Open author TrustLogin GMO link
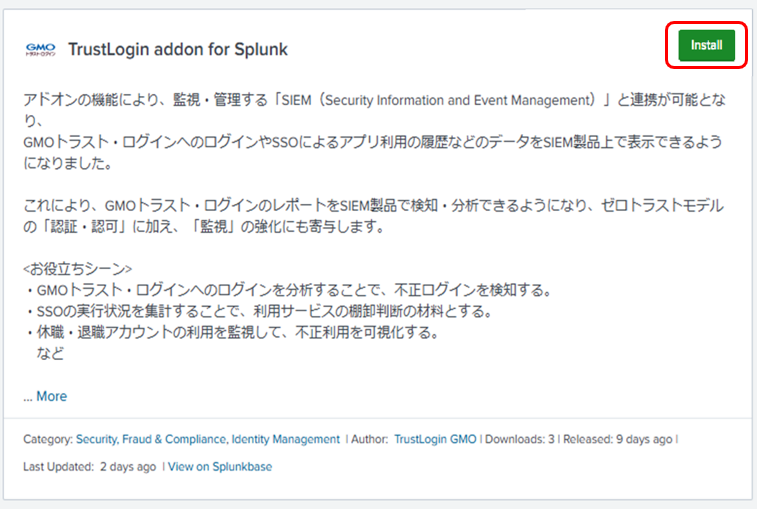 click(435, 439)
